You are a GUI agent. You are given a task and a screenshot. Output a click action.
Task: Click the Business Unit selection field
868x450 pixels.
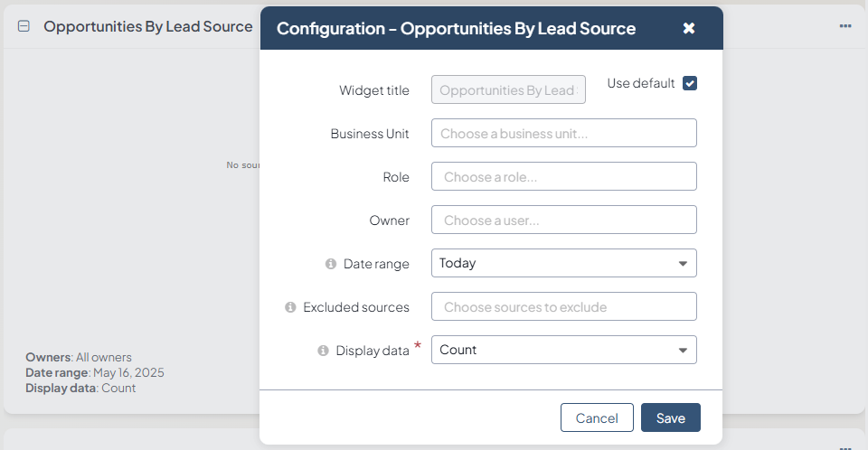click(563, 133)
